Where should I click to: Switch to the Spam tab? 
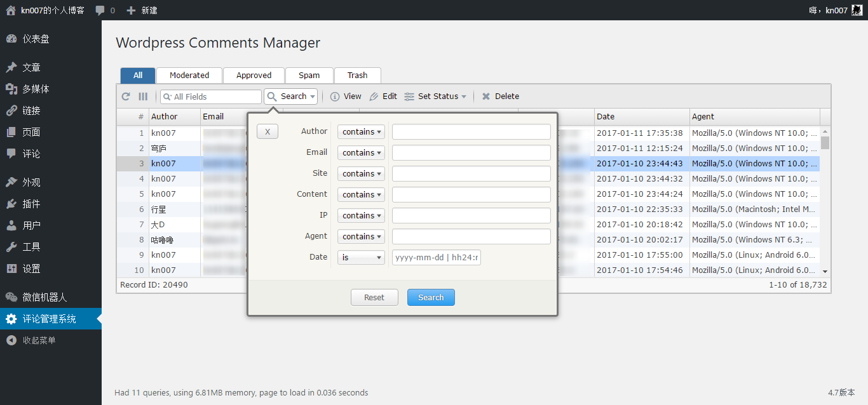pos(309,75)
